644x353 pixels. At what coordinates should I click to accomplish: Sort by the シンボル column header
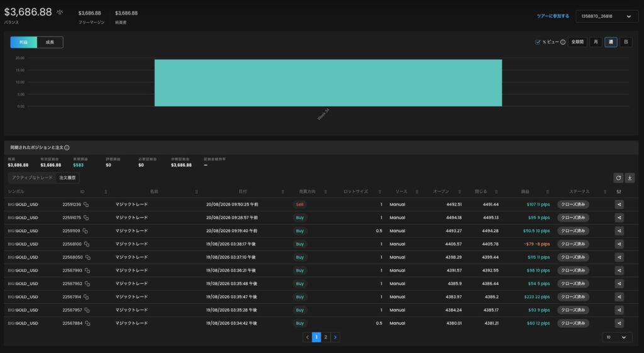click(16, 191)
